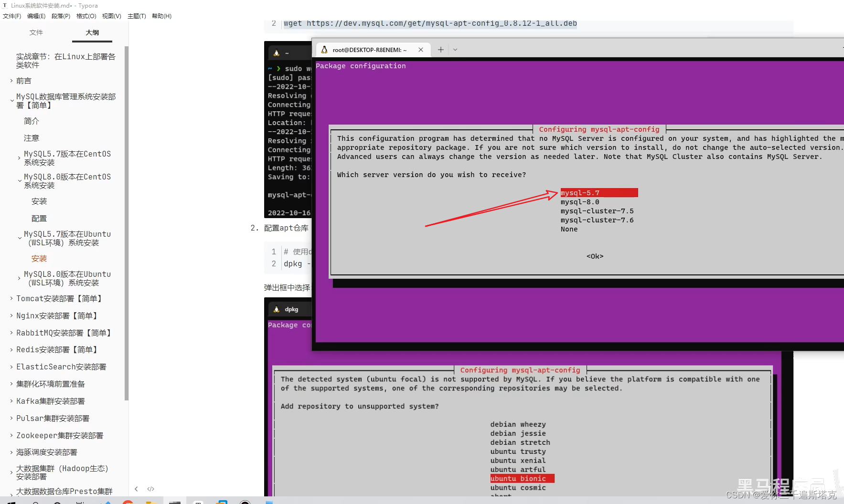844x504 pixels.
Task: Click the Tux icon on the terminal tab
Action: point(323,49)
